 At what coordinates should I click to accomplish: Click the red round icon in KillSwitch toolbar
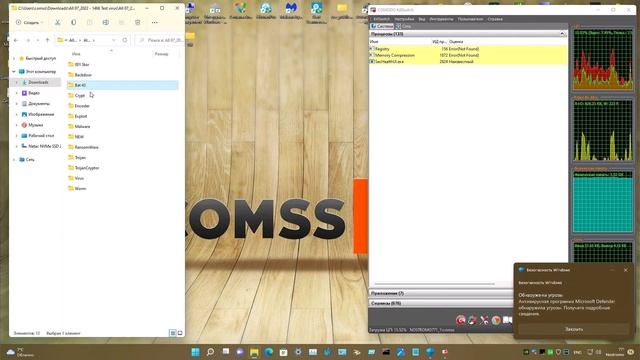(460, 320)
